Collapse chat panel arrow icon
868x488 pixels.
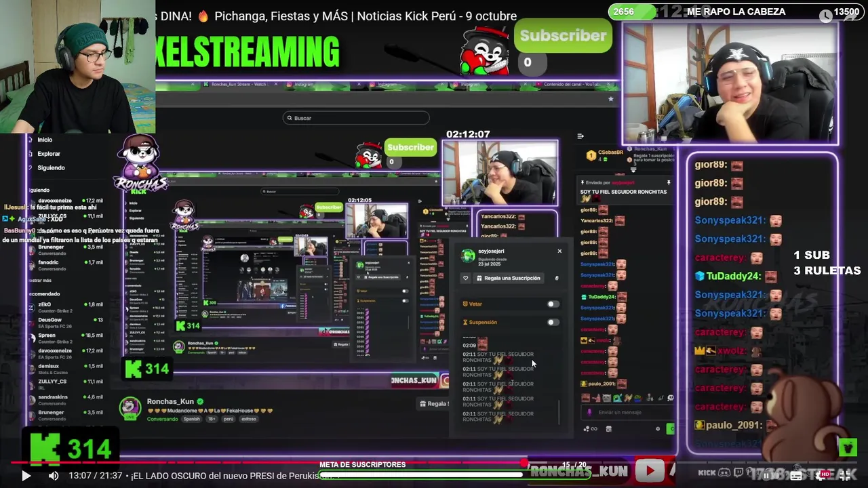coord(580,136)
